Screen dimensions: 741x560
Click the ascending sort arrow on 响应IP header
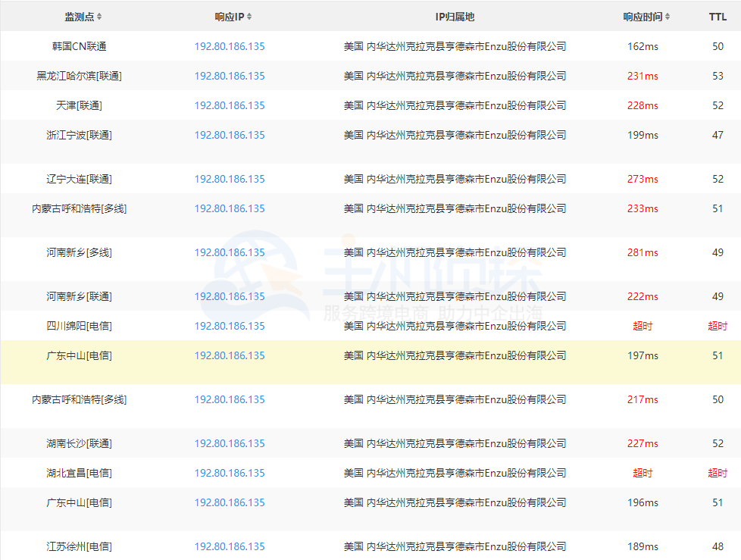pos(249,14)
